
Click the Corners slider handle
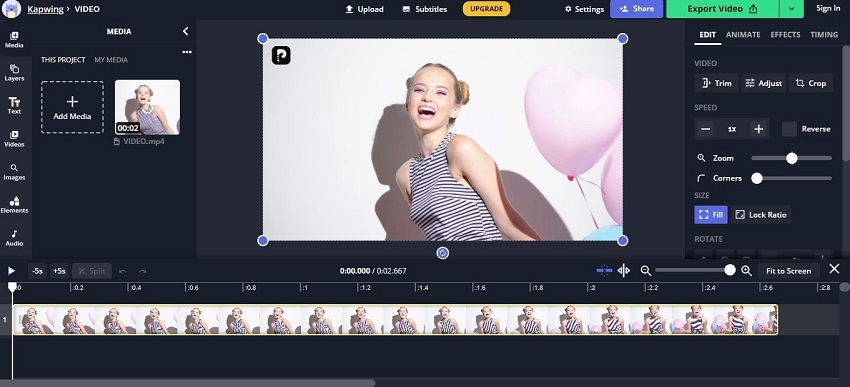click(757, 178)
